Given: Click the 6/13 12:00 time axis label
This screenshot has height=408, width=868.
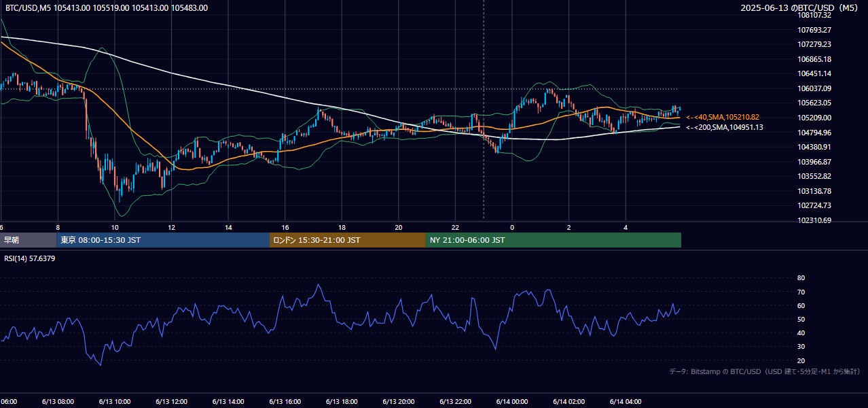Looking at the screenshot, I should [x=172, y=402].
